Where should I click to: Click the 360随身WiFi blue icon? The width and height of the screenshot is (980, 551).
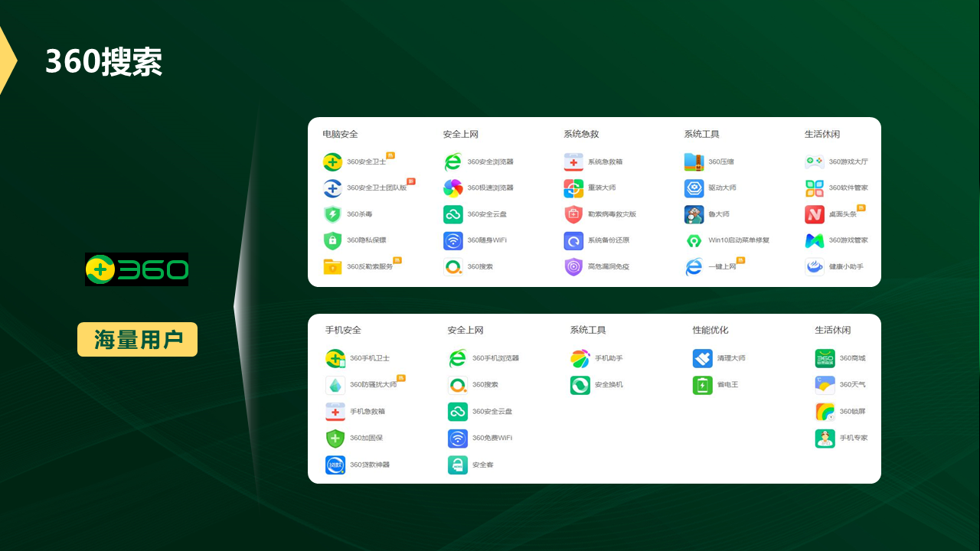point(453,240)
